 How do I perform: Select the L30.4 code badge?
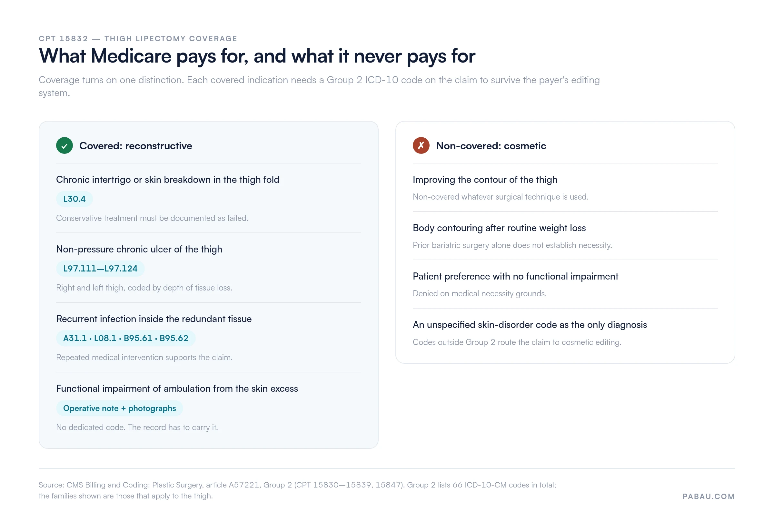(x=74, y=199)
